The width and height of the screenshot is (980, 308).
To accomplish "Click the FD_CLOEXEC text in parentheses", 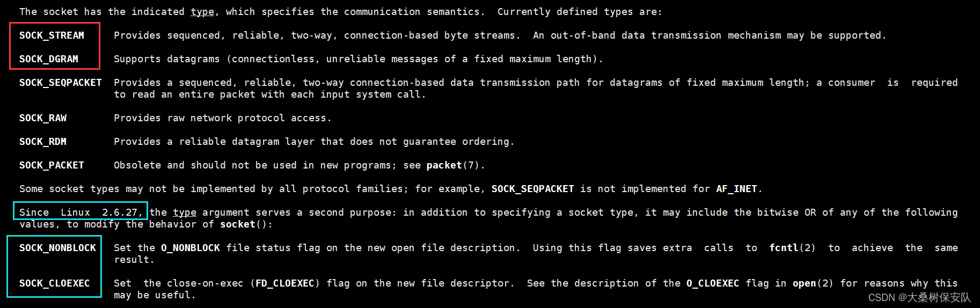I will pyautogui.click(x=284, y=283).
